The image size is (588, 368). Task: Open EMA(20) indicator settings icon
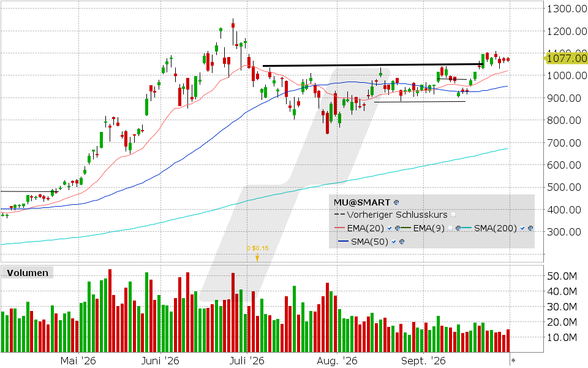pyautogui.click(x=398, y=228)
